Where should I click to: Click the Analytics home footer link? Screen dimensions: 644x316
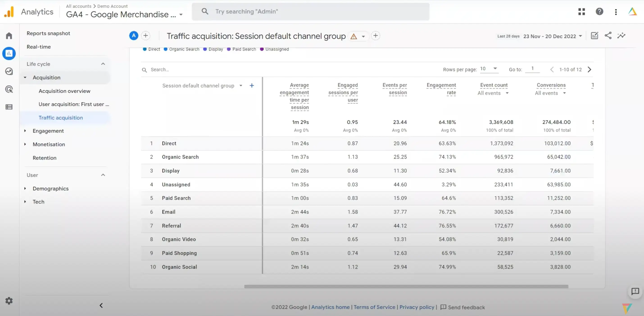pyautogui.click(x=330, y=307)
